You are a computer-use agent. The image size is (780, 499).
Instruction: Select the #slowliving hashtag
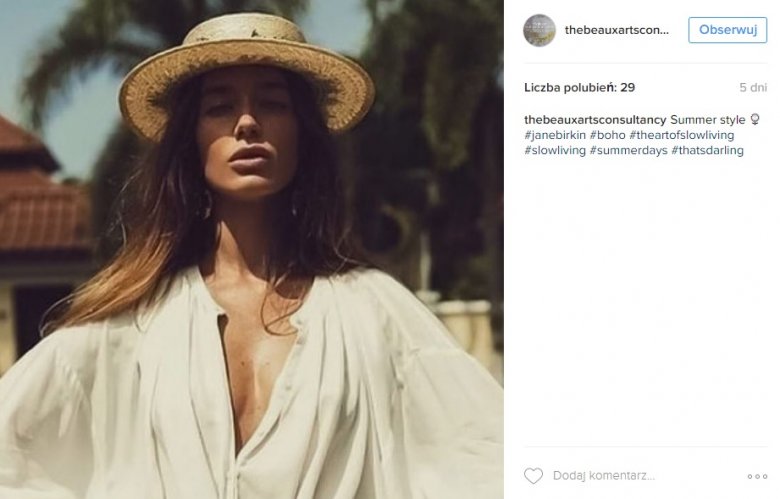pyautogui.click(x=554, y=150)
